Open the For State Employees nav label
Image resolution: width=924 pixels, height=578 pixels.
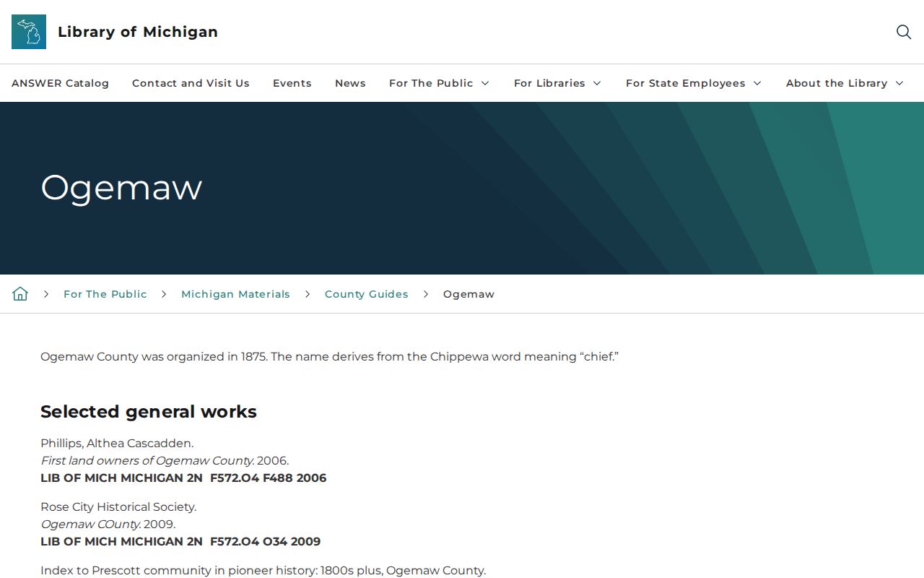[x=686, y=83]
